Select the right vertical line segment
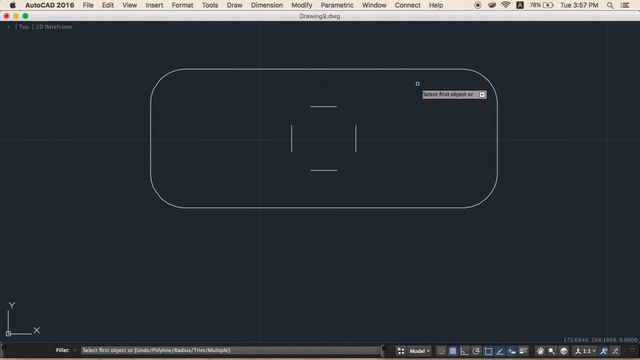 [x=356, y=138]
